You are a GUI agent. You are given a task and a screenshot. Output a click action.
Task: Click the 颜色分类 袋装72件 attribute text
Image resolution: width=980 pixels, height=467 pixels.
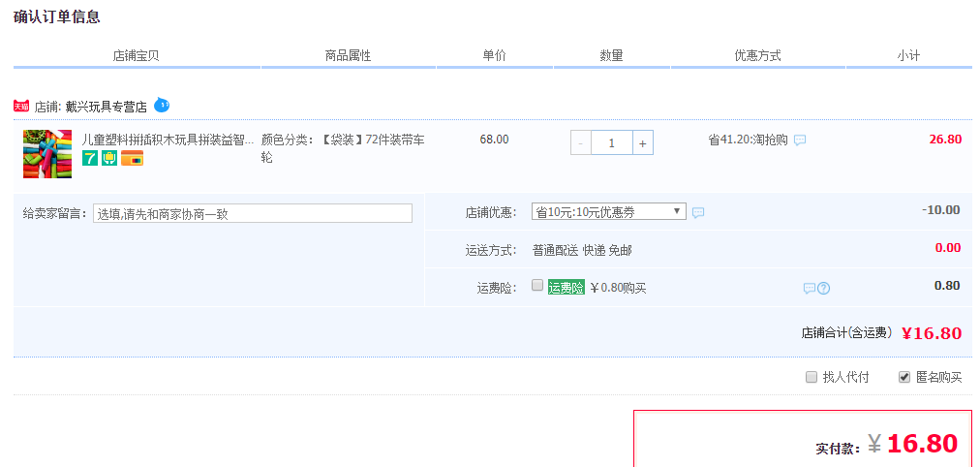(343, 148)
